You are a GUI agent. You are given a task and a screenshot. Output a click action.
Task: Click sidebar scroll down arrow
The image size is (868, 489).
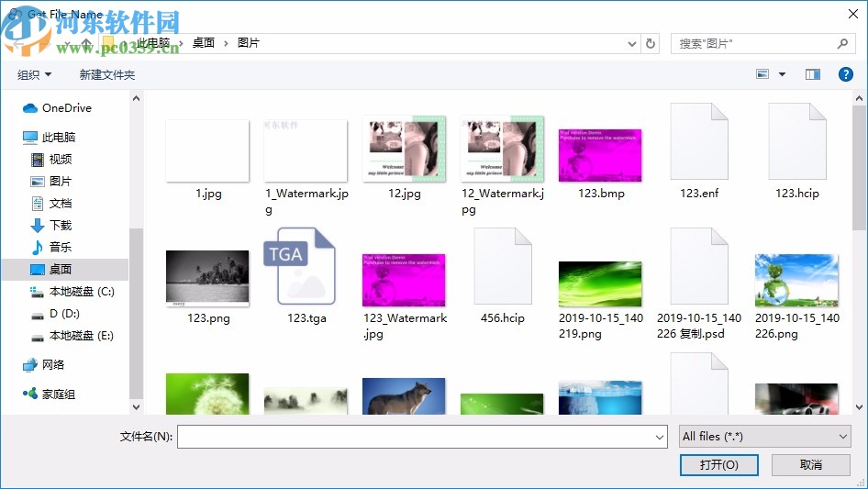coord(136,407)
